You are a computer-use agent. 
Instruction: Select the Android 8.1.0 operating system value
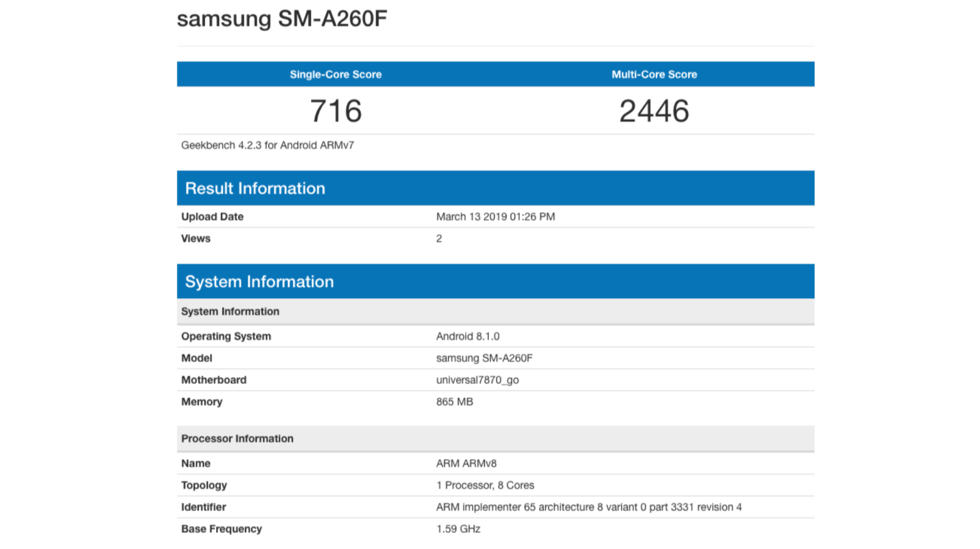pos(468,336)
